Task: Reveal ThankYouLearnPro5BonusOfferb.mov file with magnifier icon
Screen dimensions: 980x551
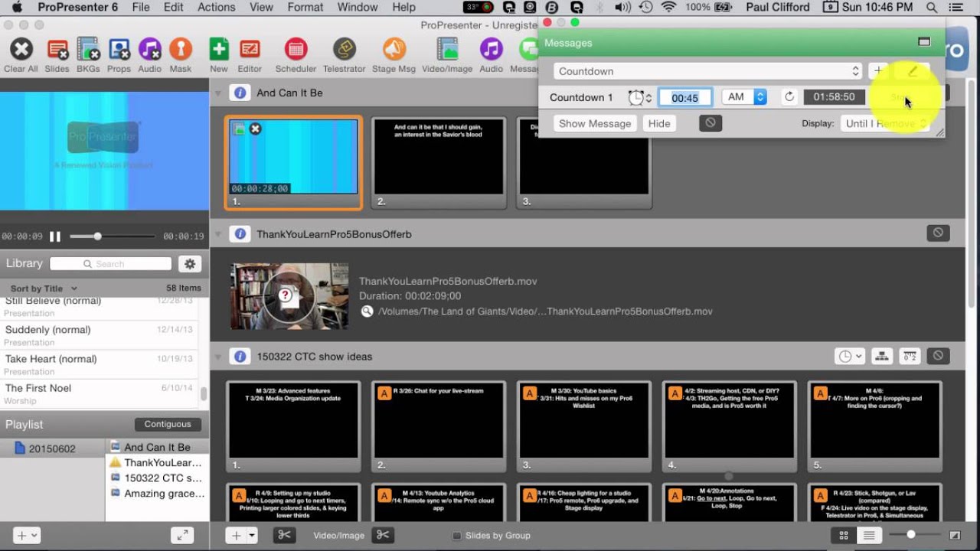Action: [367, 311]
